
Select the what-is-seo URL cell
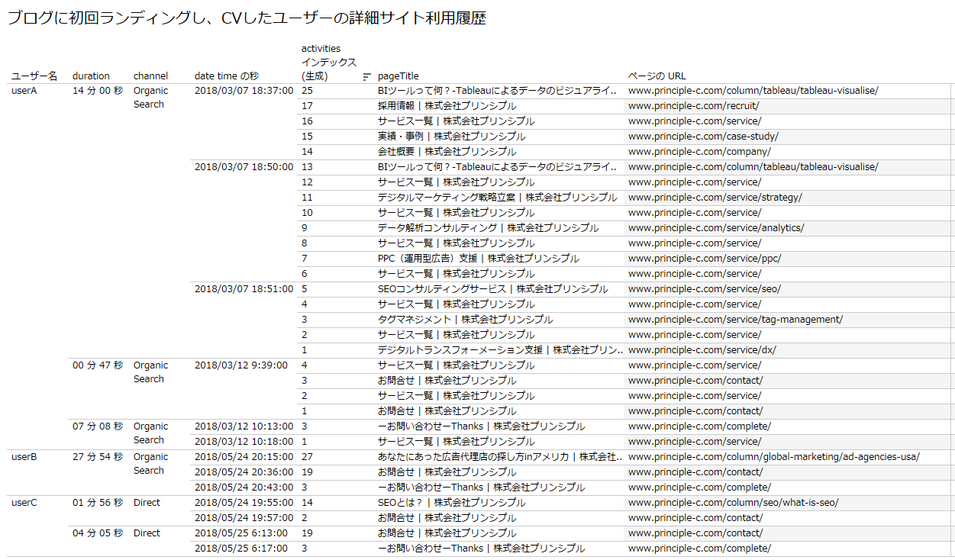coord(733,503)
